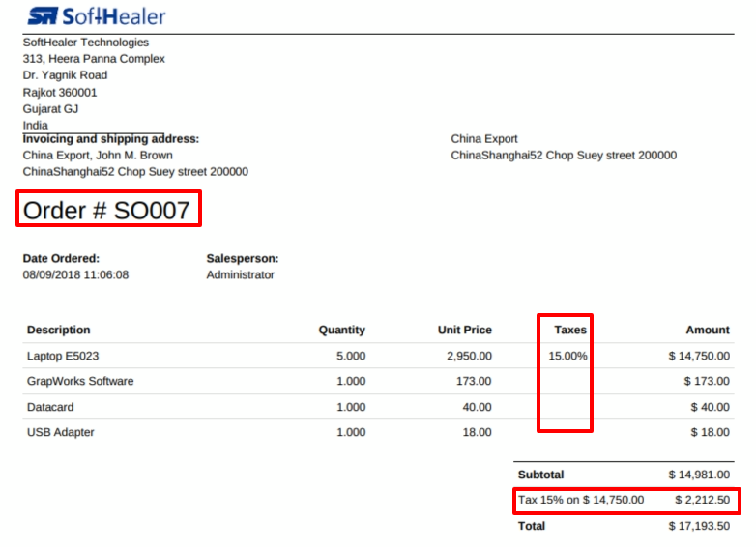This screenshot has height=547, width=756.
Task: Select the Datacard quantity '1.000'
Action: pos(351,407)
